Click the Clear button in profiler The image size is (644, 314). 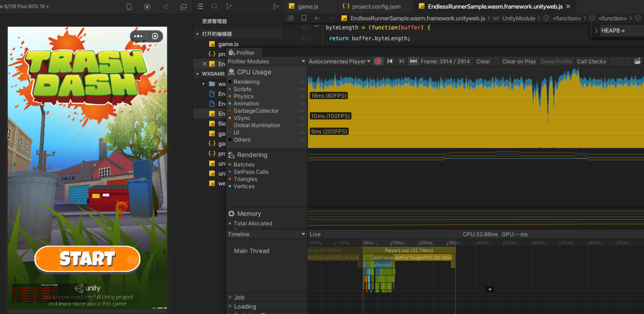[x=483, y=62]
